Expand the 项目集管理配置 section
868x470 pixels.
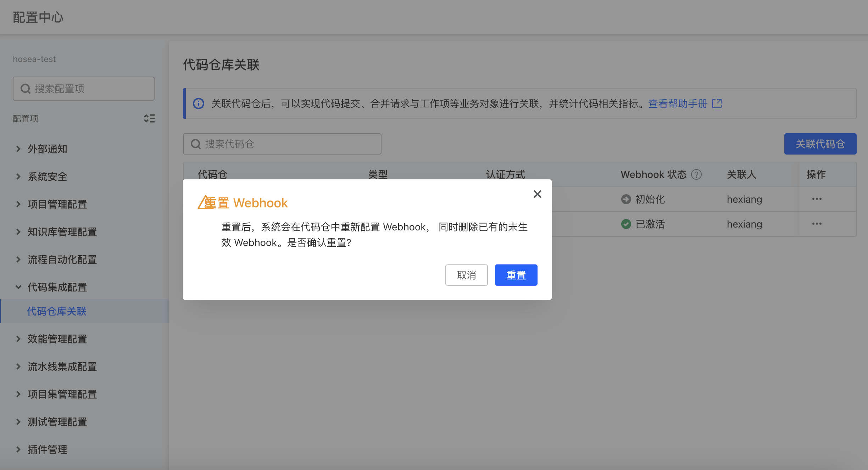pyautogui.click(x=18, y=394)
